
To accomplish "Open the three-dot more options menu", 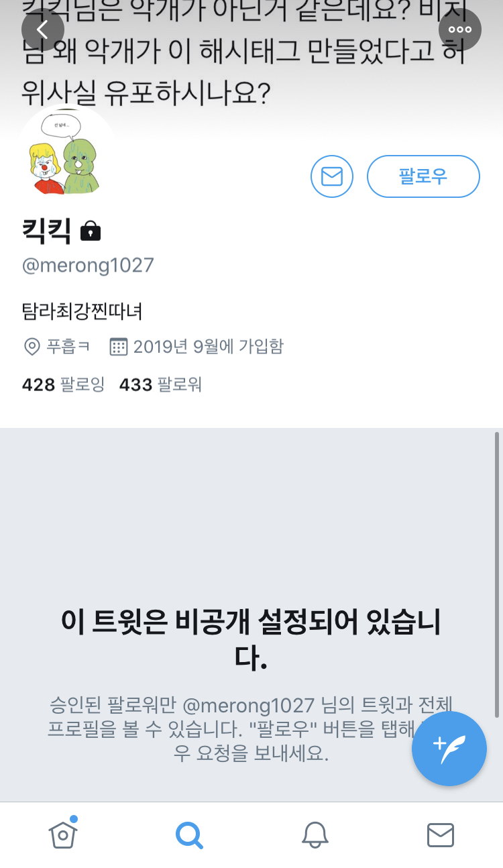I will pos(460,29).
